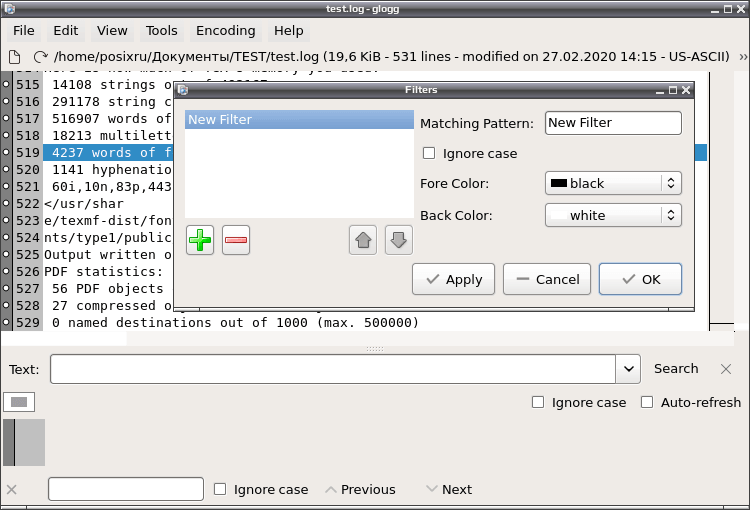Image resolution: width=750 pixels, height=510 pixels.
Task: Select highlighted log line 519
Action: point(108,153)
